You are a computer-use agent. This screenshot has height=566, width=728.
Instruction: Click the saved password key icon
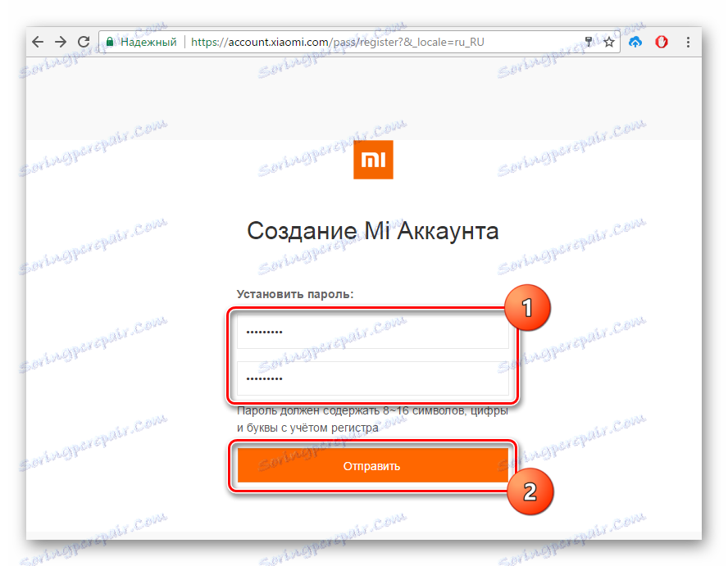589,42
